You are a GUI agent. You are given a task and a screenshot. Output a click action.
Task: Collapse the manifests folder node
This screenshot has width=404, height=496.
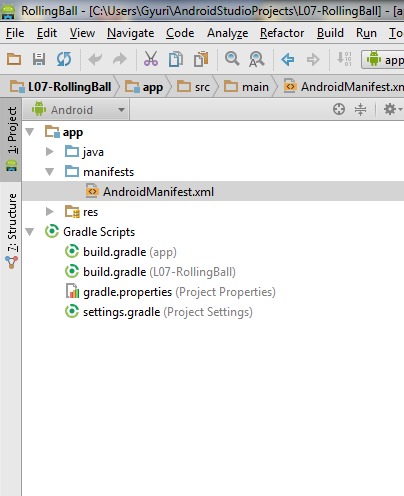50,172
